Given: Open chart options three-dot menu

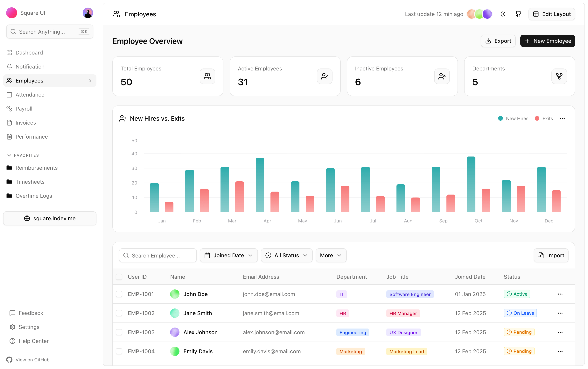Looking at the screenshot, I should pyautogui.click(x=562, y=118).
